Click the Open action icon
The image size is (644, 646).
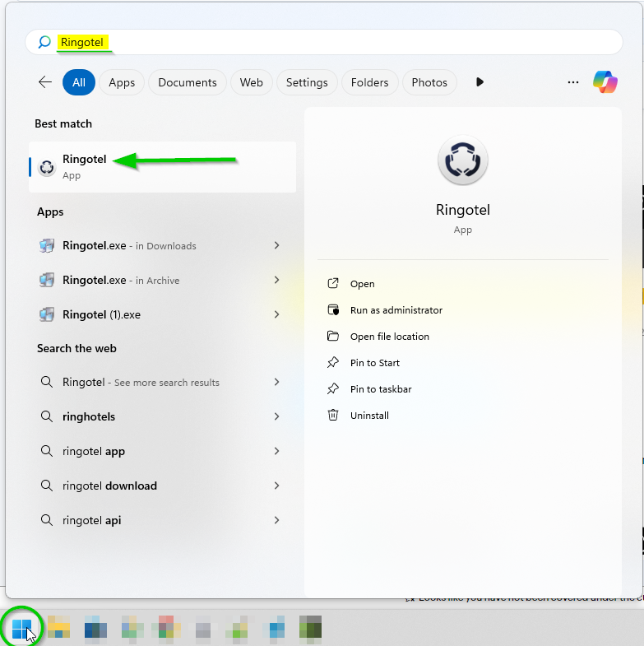coord(333,283)
